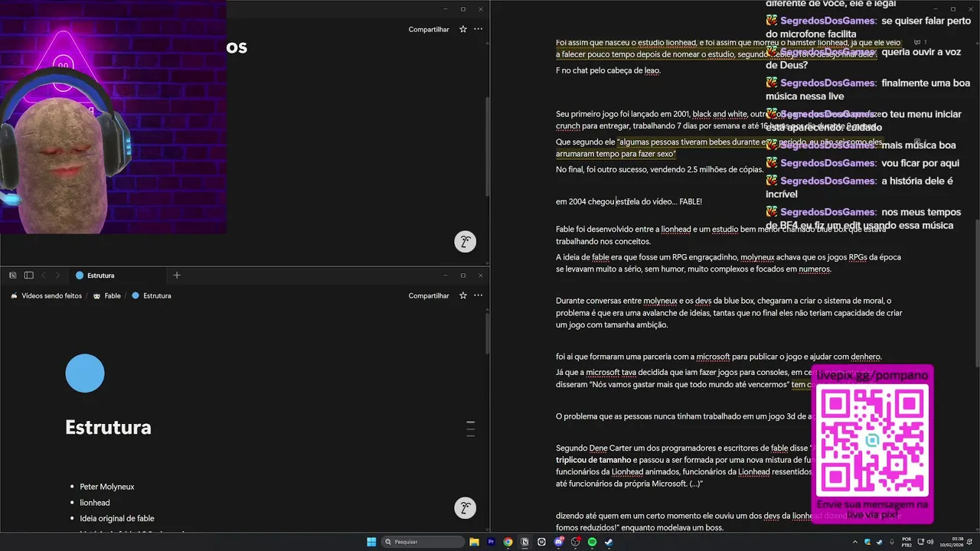Click the paragraph starting 'A ideia de fable era'
The height and width of the screenshot is (551, 980).
click(x=728, y=263)
